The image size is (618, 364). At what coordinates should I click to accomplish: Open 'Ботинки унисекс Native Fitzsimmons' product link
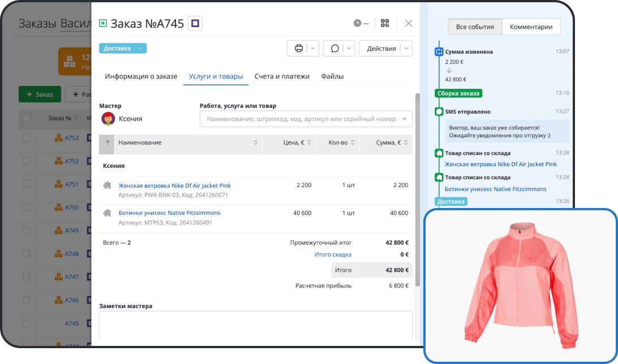click(x=169, y=213)
